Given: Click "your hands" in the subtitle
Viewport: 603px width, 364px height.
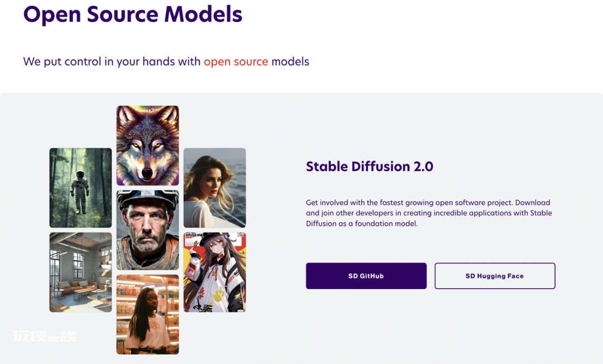Looking at the screenshot, I should point(146,61).
